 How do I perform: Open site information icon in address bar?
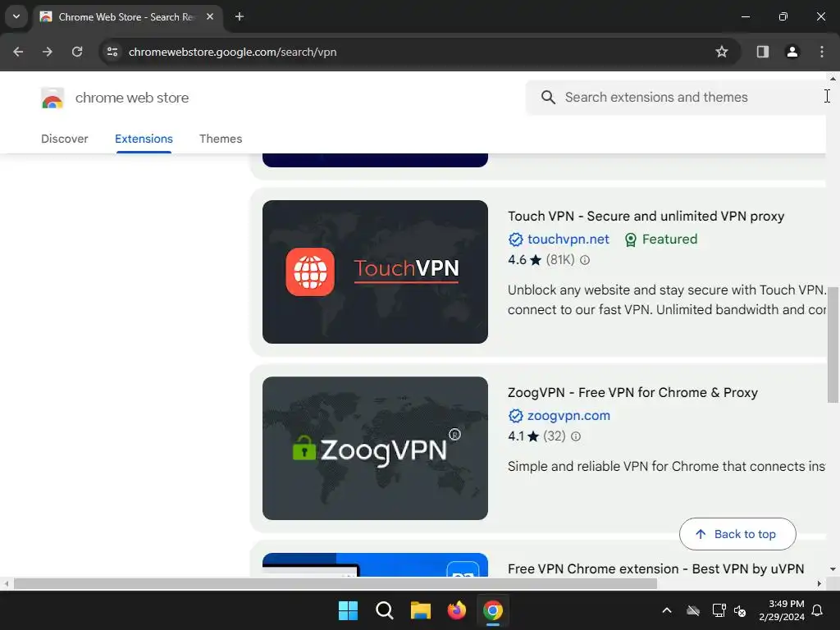112,52
